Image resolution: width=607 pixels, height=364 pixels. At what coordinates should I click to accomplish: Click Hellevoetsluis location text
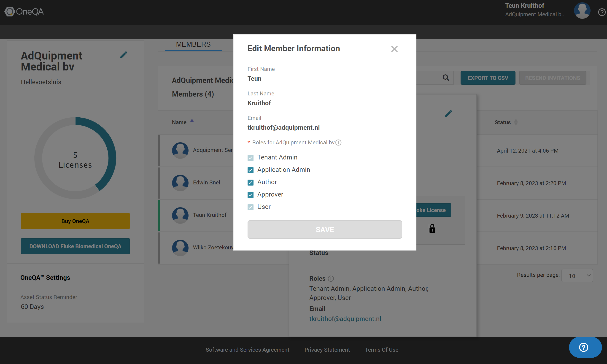(41, 82)
